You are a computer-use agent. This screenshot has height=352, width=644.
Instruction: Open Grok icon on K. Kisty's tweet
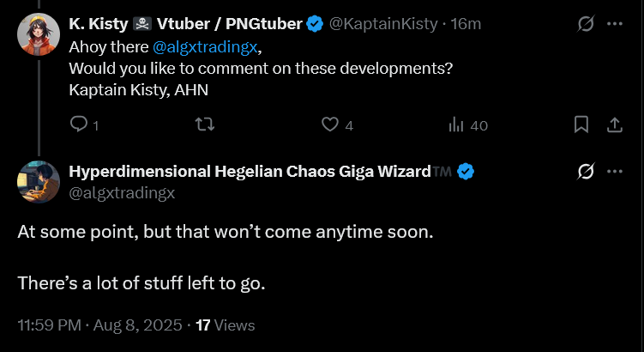[586, 24]
